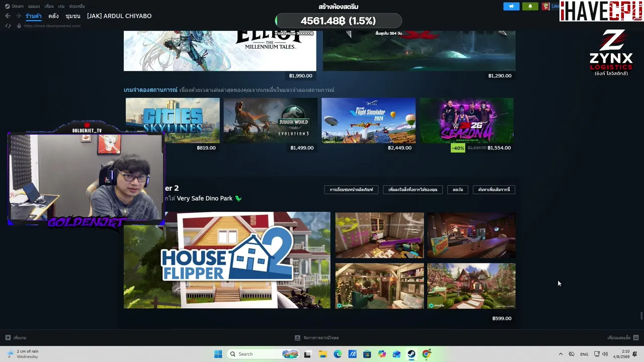Open the Steam menu in the menu bar
Viewport: 644px width, 362px height.
pyautogui.click(x=15, y=7)
